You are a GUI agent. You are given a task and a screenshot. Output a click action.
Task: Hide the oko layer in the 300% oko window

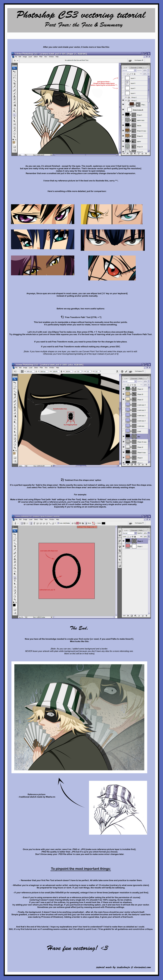coord(123,437)
